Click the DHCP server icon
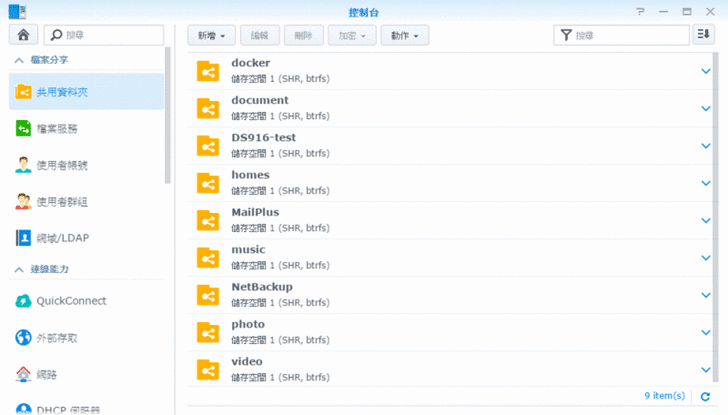Image resolution: width=728 pixels, height=415 pixels. click(x=23, y=409)
